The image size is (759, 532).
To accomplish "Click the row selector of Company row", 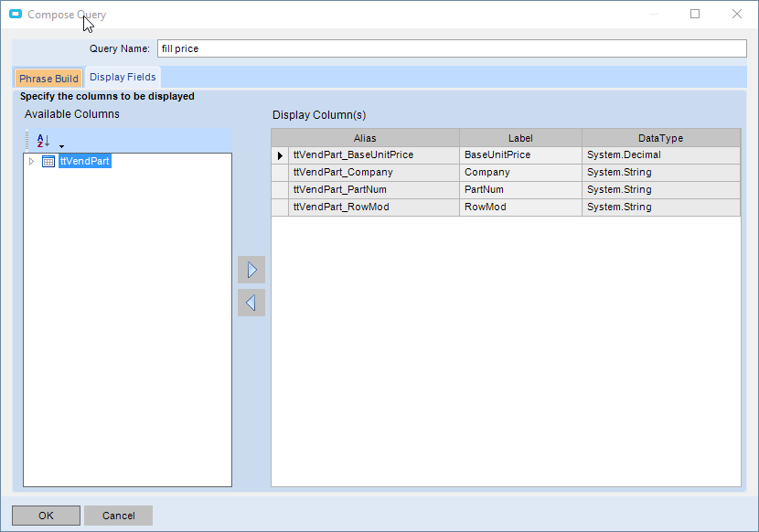I will click(280, 173).
